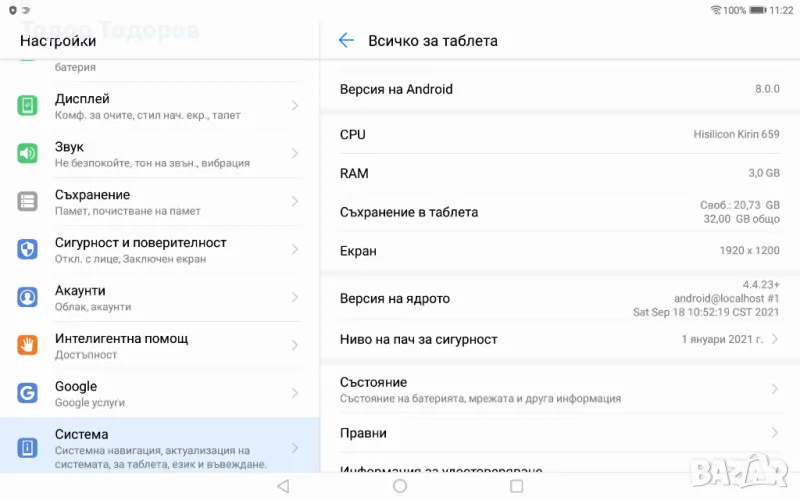Tap the Сигурност shield icon
Screen dimensions: 800x500
pos(28,250)
